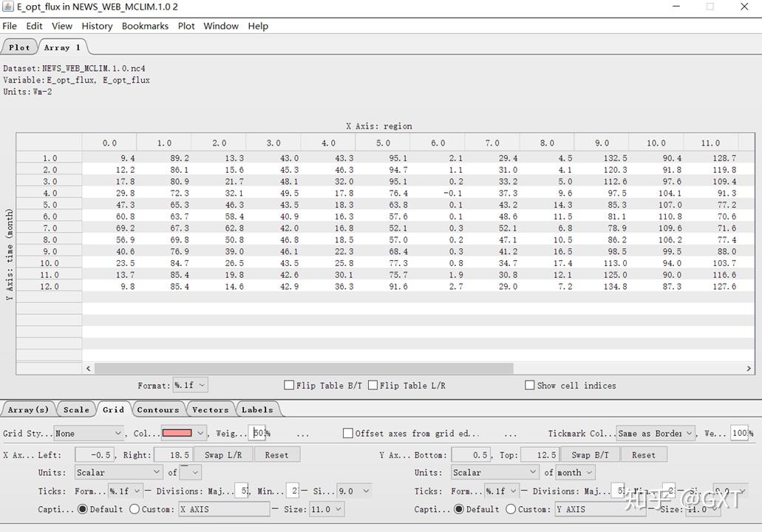Switch to the Contours tab
Screen dimensions: 762x532
coord(158,409)
